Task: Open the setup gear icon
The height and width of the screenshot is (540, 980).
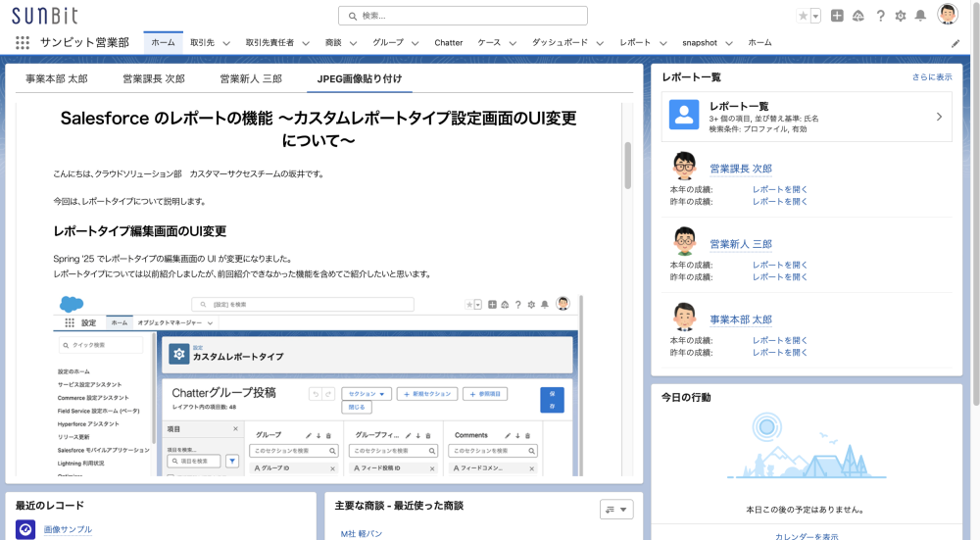Action: pos(900,17)
